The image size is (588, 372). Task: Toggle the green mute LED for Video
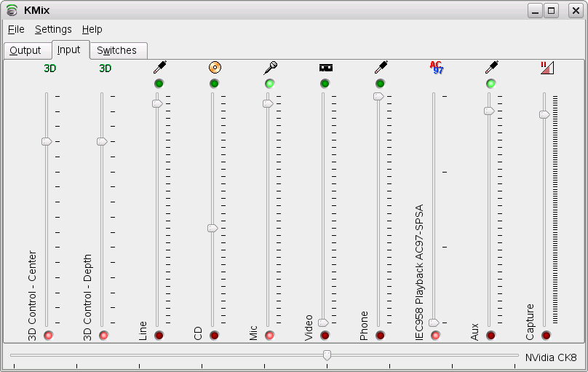(x=325, y=84)
